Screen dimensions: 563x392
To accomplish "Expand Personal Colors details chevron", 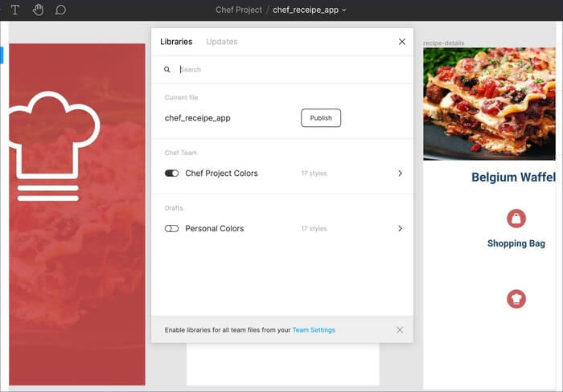I will click(400, 228).
